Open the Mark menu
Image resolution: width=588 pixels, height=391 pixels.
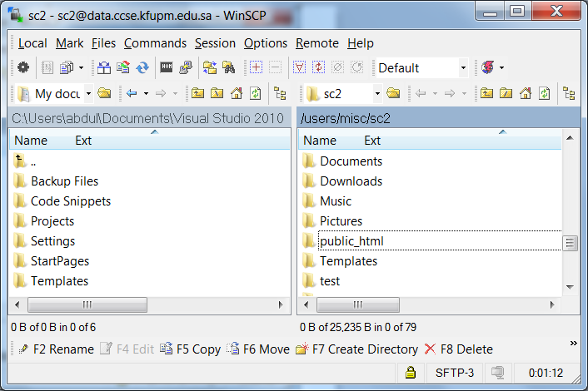pyautogui.click(x=70, y=43)
